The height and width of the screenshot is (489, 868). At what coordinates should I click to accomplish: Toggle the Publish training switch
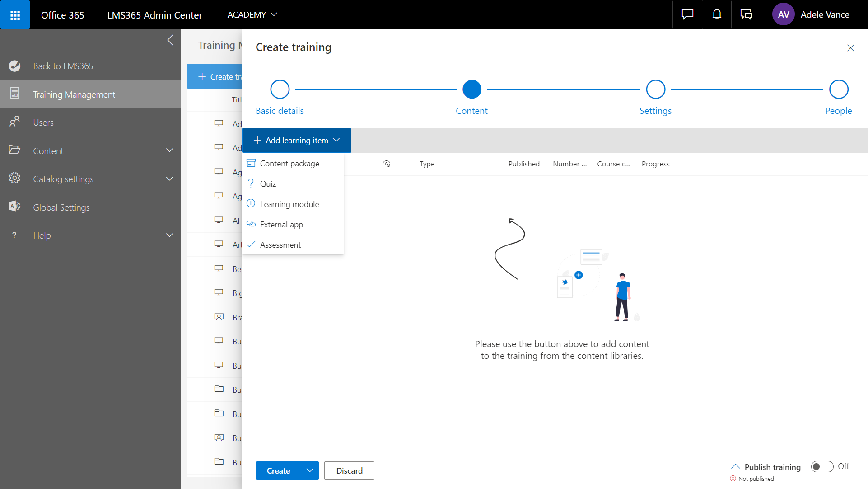pyautogui.click(x=822, y=466)
